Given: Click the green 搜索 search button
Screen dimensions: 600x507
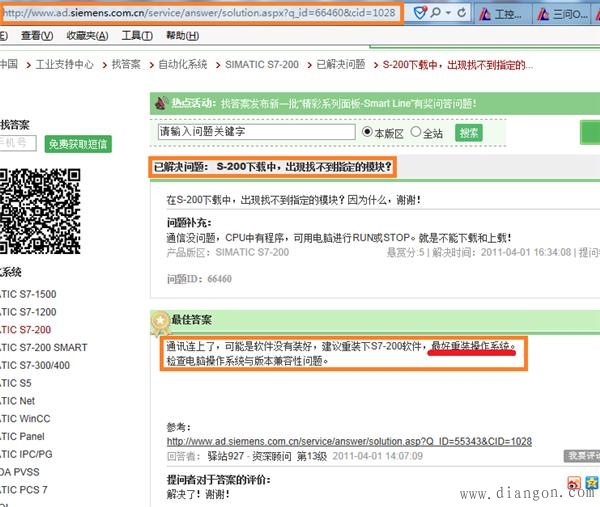Looking at the screenshot, I should pyautogui.click(x=468, y=132).
